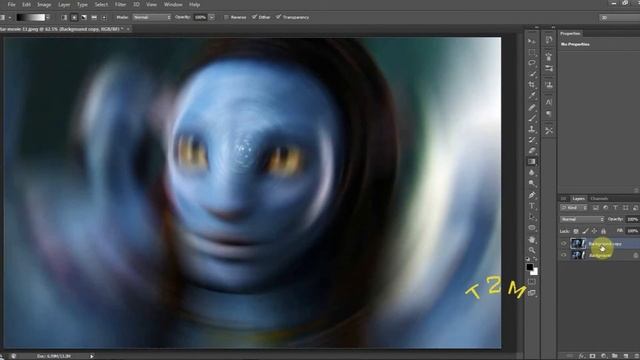The width and height of the screenshot is (640, 360).
Task: Select the Ellipse shape tool
Action: [531, 228]
